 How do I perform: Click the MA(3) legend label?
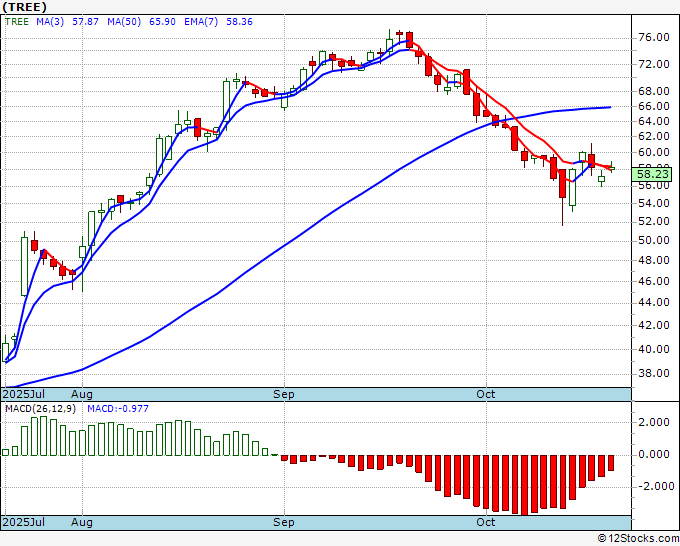[x=50, y=22]
